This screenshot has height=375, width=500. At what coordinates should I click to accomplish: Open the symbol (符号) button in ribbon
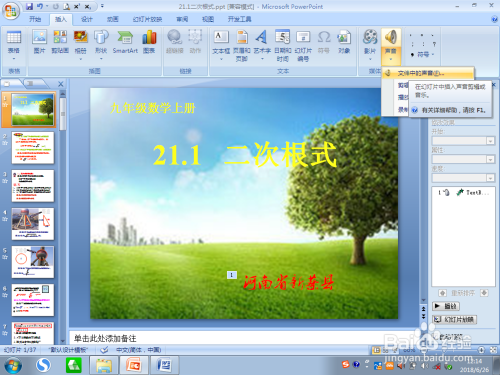tap(423, 54)
